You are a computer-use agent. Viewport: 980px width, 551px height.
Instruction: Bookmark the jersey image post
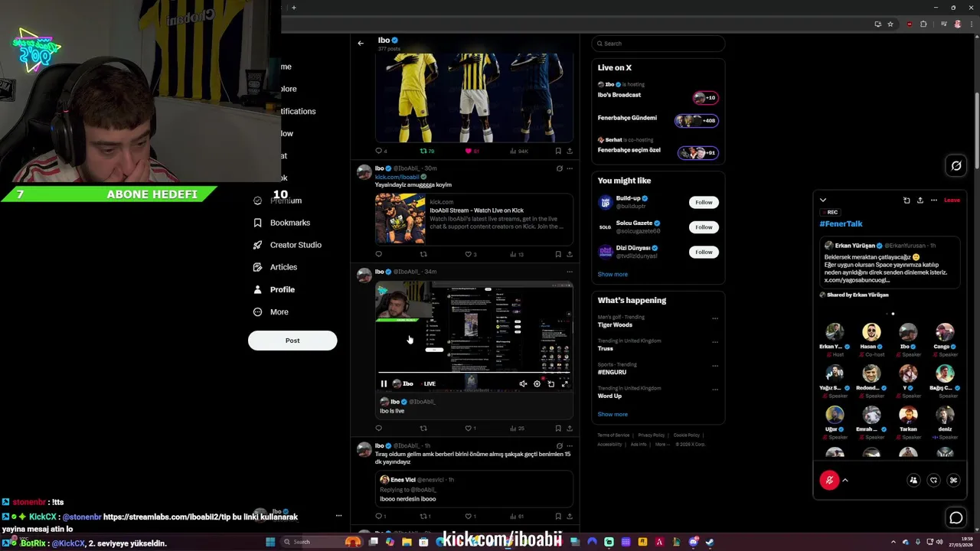558,151
